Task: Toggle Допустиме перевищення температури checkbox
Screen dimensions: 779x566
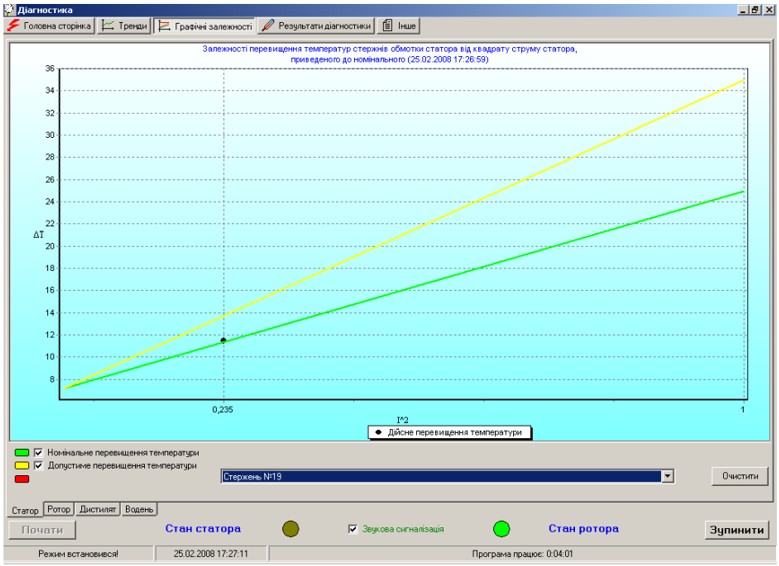Action: (38, 466)
